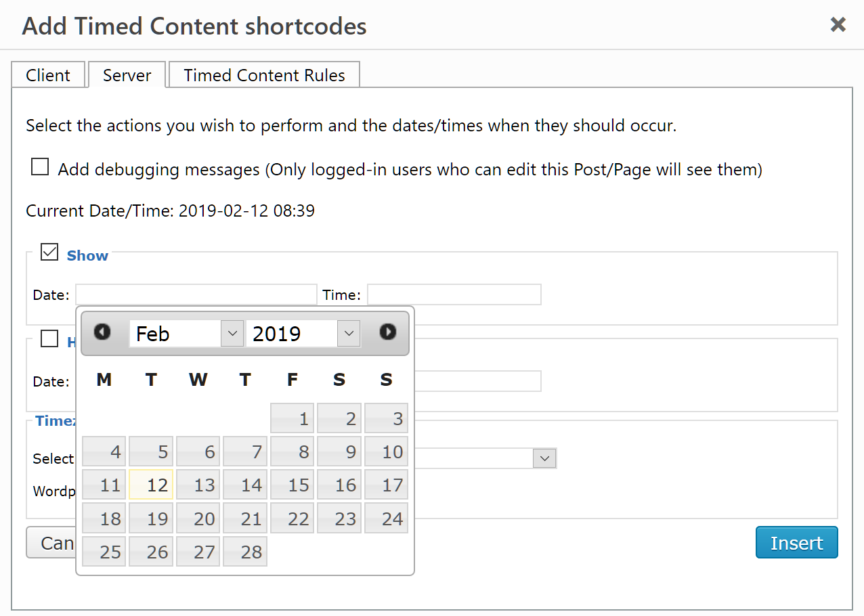864x616 pixels.
Task: Enable the debugging messages checkbox
Action: click(40, 167)
